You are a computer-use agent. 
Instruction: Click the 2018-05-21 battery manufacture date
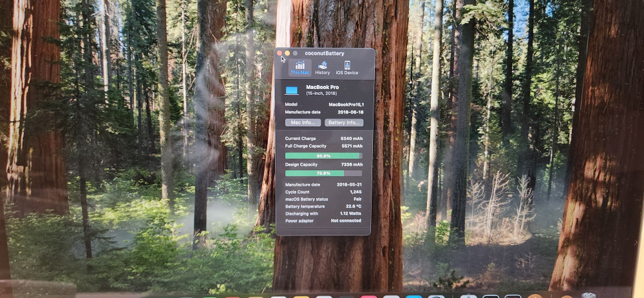tap(349, 185)
